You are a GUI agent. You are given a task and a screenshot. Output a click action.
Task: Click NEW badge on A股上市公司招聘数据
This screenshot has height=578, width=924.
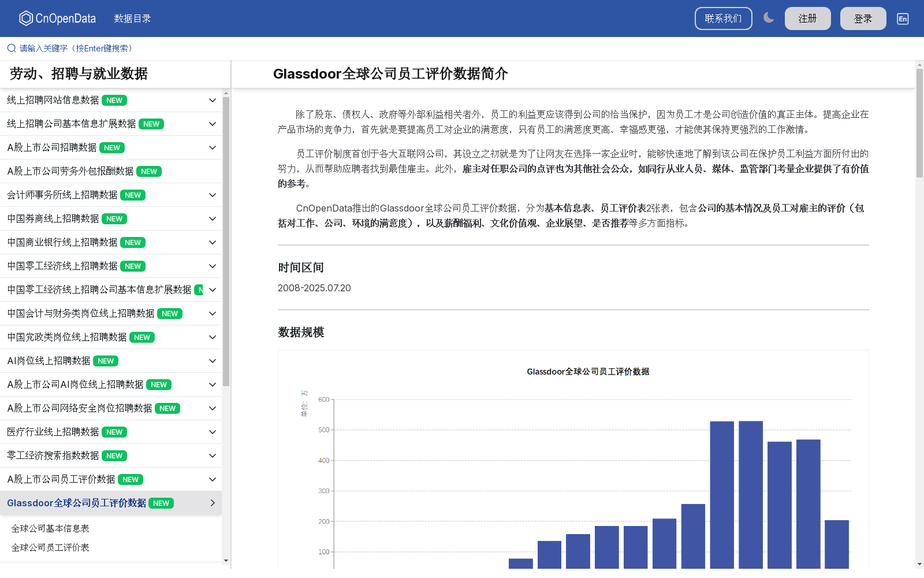(x=112, y=148)
